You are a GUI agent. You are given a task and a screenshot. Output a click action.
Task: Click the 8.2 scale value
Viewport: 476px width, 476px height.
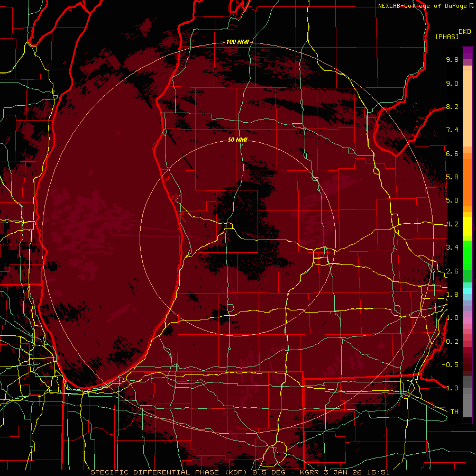[x=452, y=106]
